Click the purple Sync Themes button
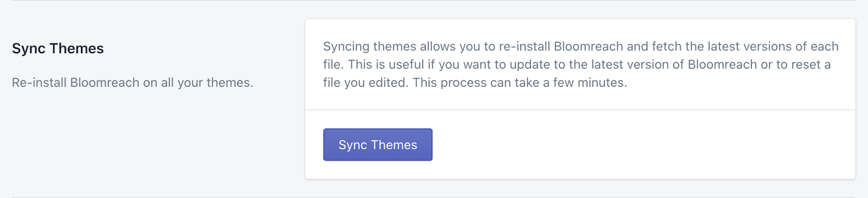 (378, 145)
